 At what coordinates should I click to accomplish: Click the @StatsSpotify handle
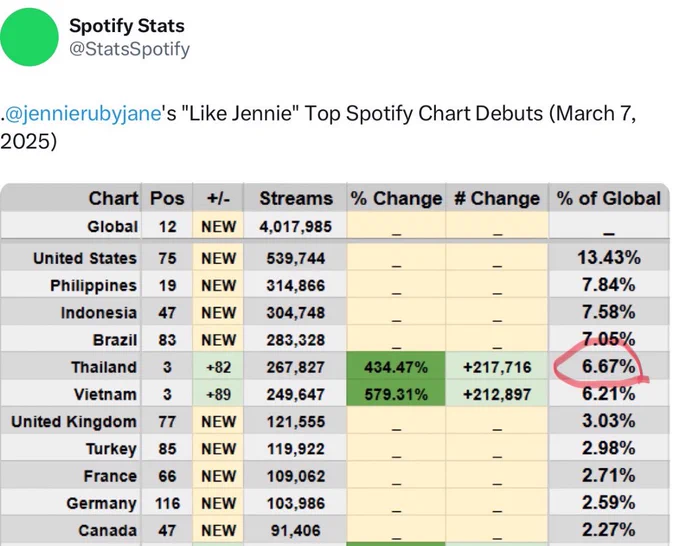point(129,49)
